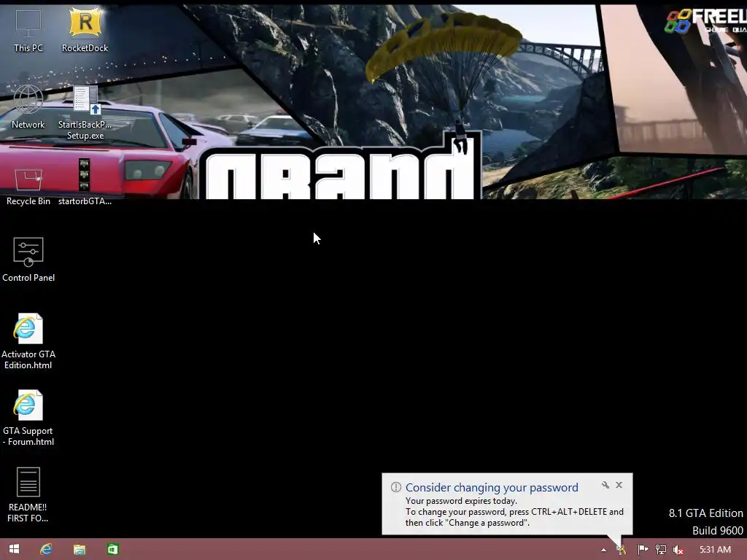Select the startorbGTA... desktop file
Screen dimensions: 747x560
pos(85,182)
